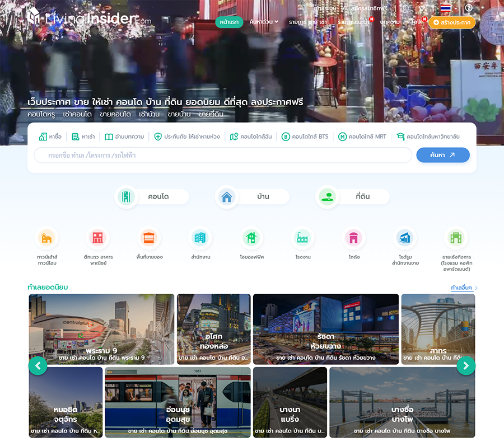The width and height of the screenshot is (504, 442).
Task: Select the house (บ้าน) category icon
Action: coord(227,197)
